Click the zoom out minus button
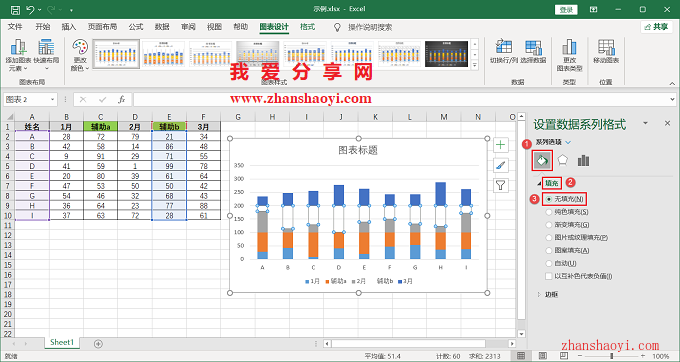The width and height of the screenshot is (680, 362). (580, 356)
